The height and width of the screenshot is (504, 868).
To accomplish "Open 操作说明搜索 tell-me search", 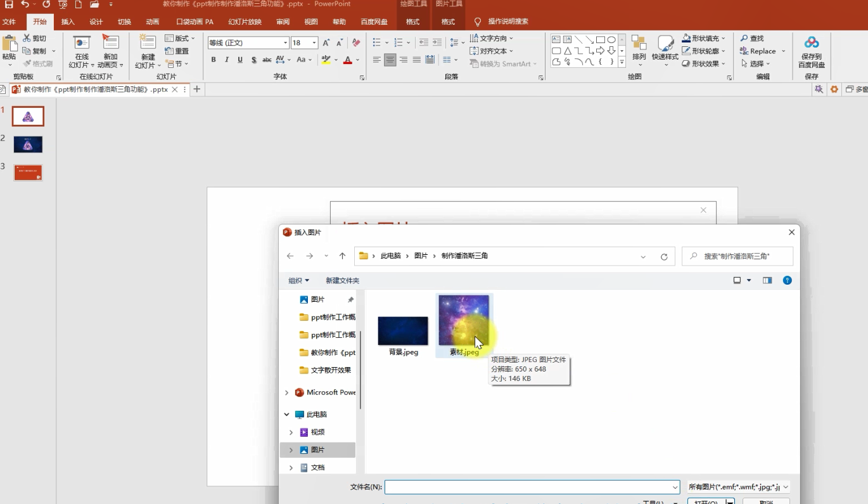I will coord(507,22).
